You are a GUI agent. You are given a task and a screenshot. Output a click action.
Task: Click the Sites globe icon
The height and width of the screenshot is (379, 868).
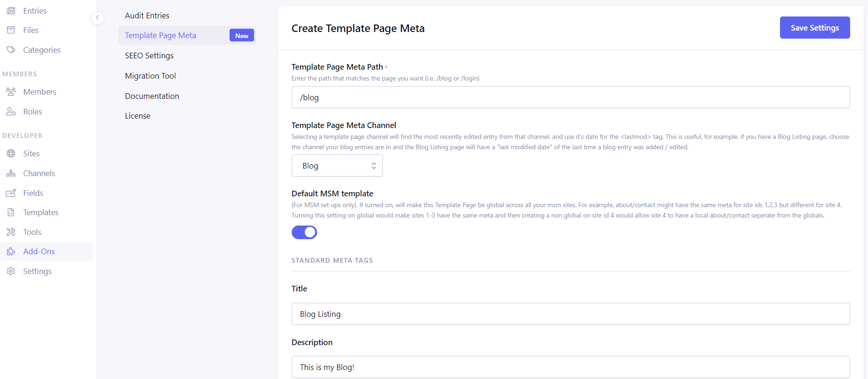click(x=11, y=153)
